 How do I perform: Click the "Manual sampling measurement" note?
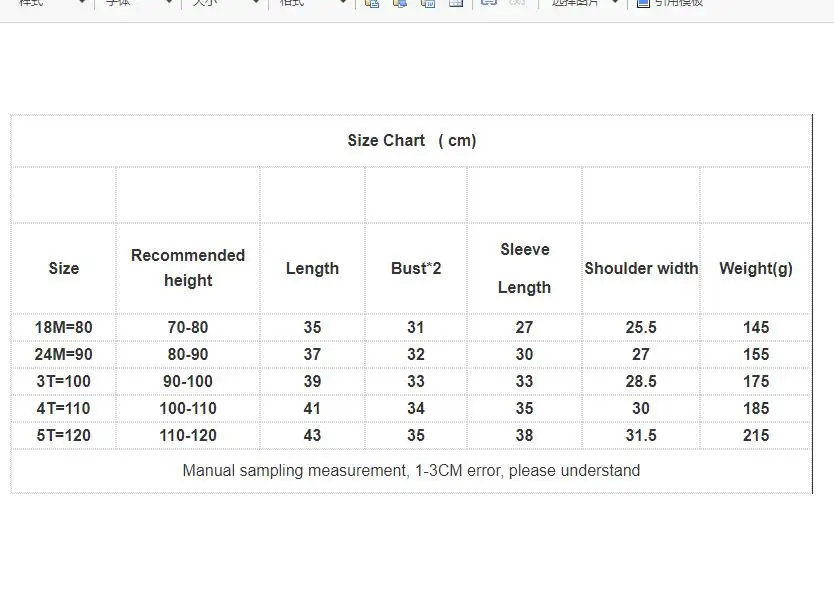coord(411,471)
